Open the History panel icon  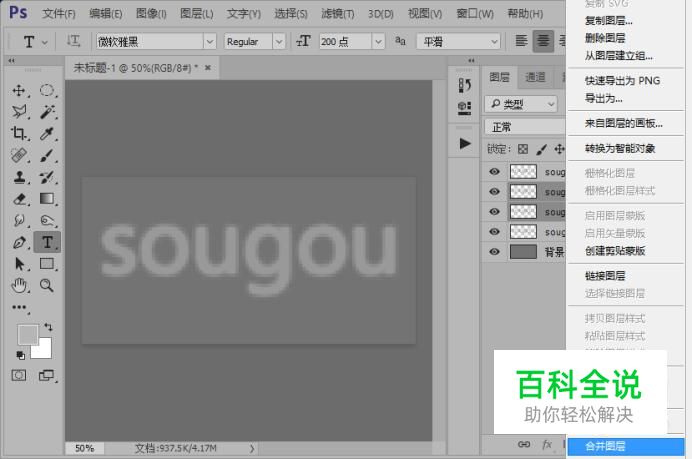click(464, 85)
